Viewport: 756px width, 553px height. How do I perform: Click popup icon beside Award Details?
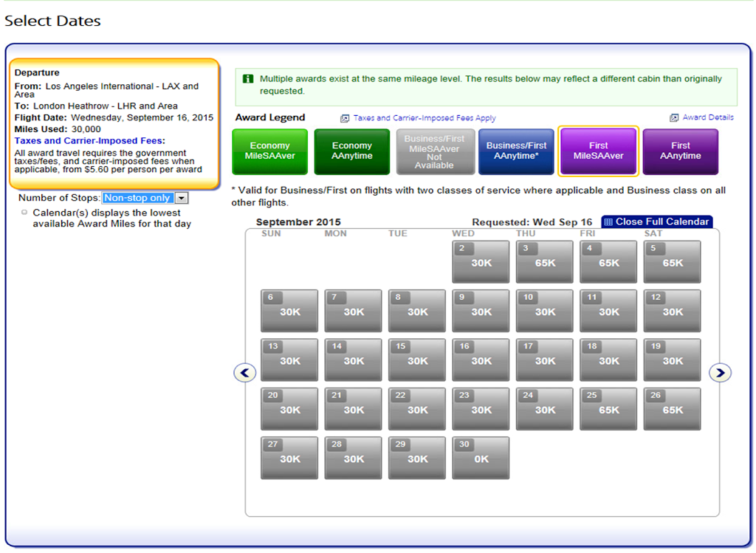tap(674, 117)
